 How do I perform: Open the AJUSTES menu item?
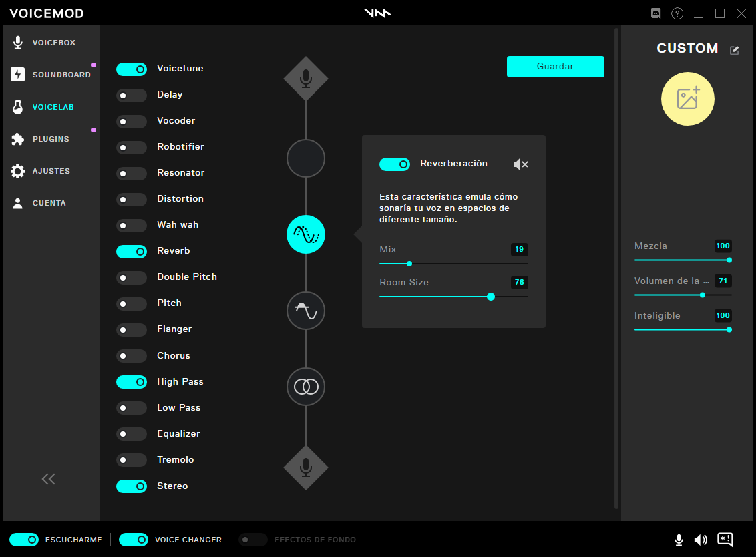tap(51, 171)
